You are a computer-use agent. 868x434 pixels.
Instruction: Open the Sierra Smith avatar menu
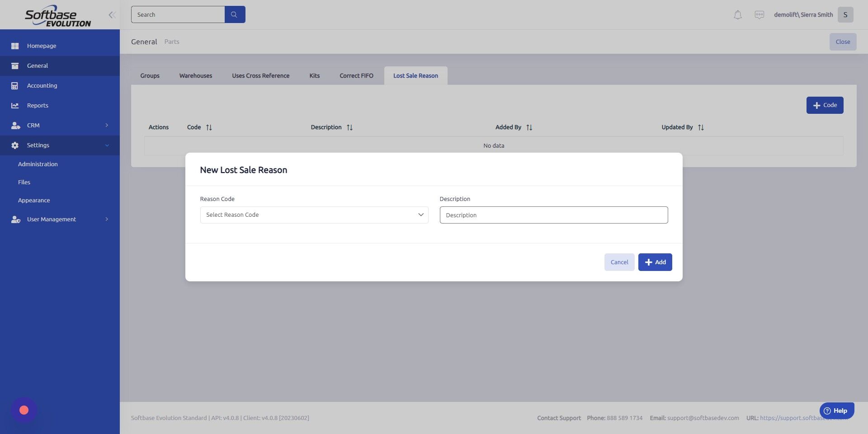(x=845, y=14)
